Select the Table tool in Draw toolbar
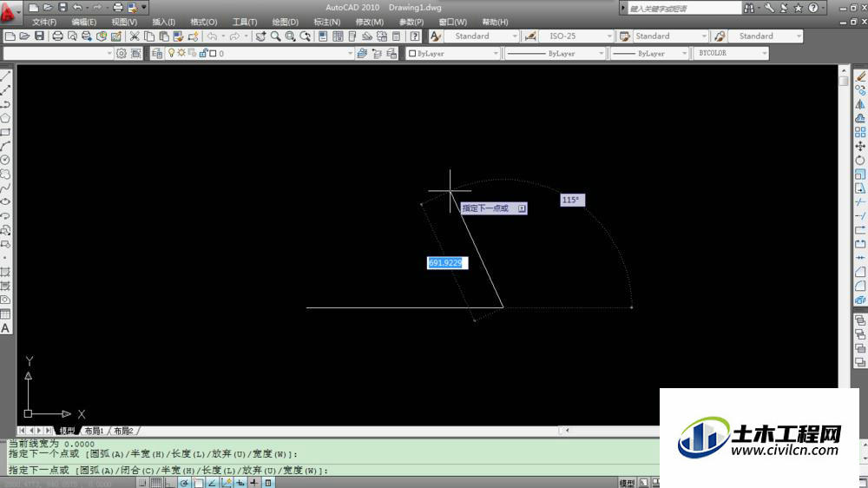Screen dimensions: 868x488 [x=5, y=314]
